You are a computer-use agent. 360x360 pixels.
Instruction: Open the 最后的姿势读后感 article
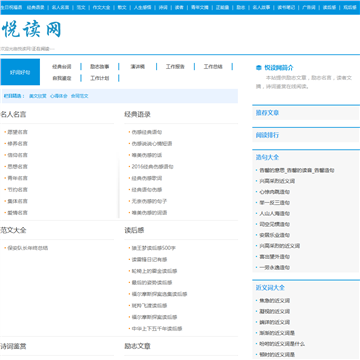click(152, 283)
